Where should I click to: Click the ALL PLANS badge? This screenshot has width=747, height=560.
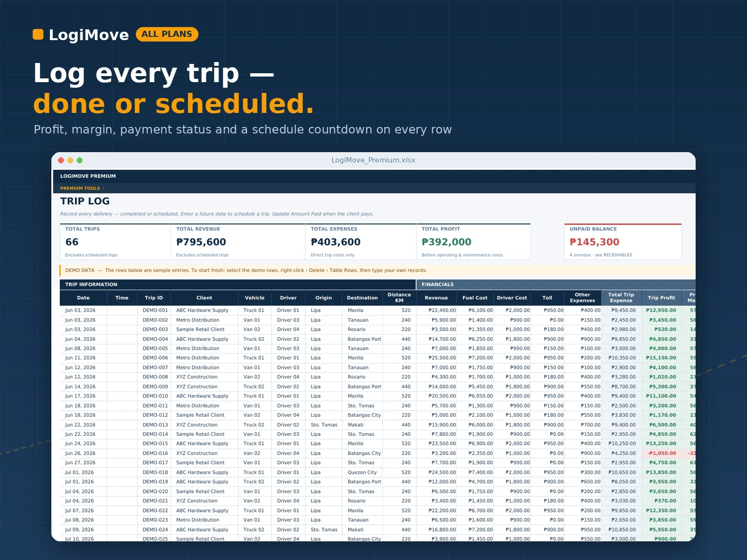(167, 34)
